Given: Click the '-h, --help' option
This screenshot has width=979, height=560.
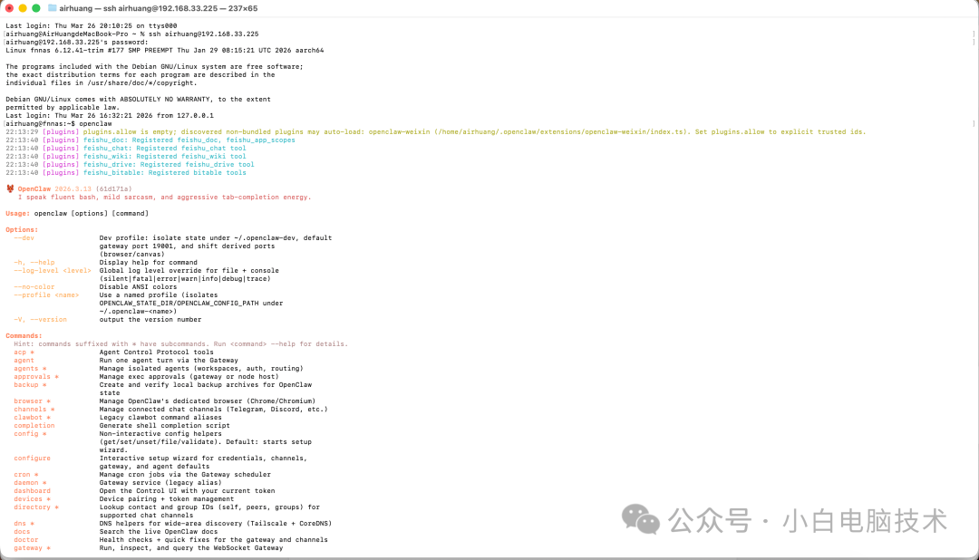Looking at the screenshot, I should [x=34, y=262].
